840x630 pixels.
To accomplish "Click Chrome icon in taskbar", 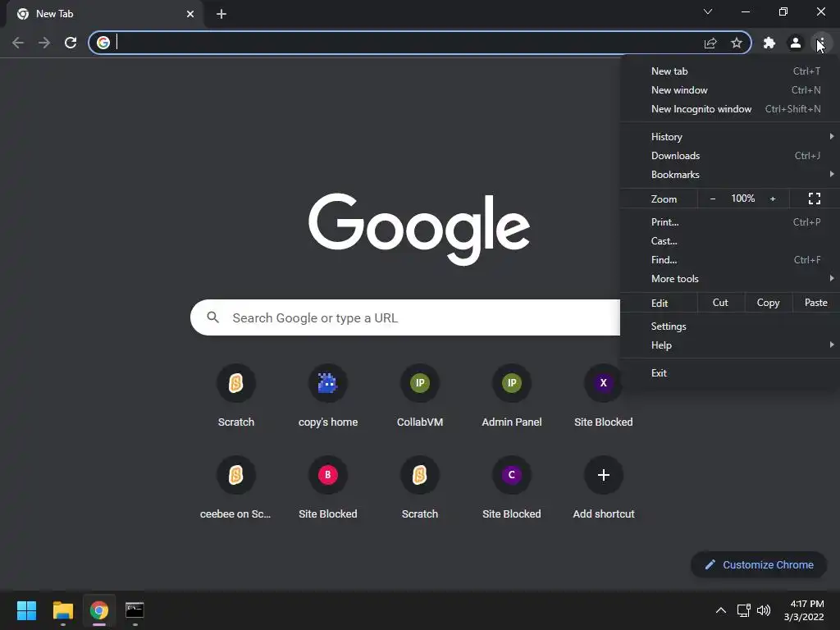I will click(98, 610).
